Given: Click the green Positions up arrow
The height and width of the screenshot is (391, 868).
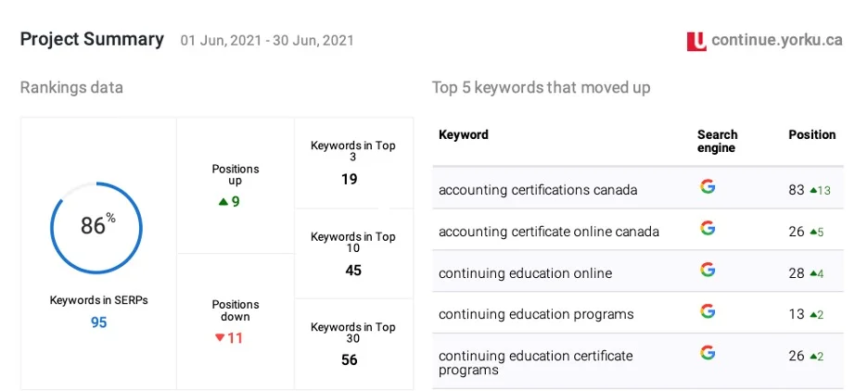Looking at the screenshot, I should pyautogui.click(x=223, y=201).
